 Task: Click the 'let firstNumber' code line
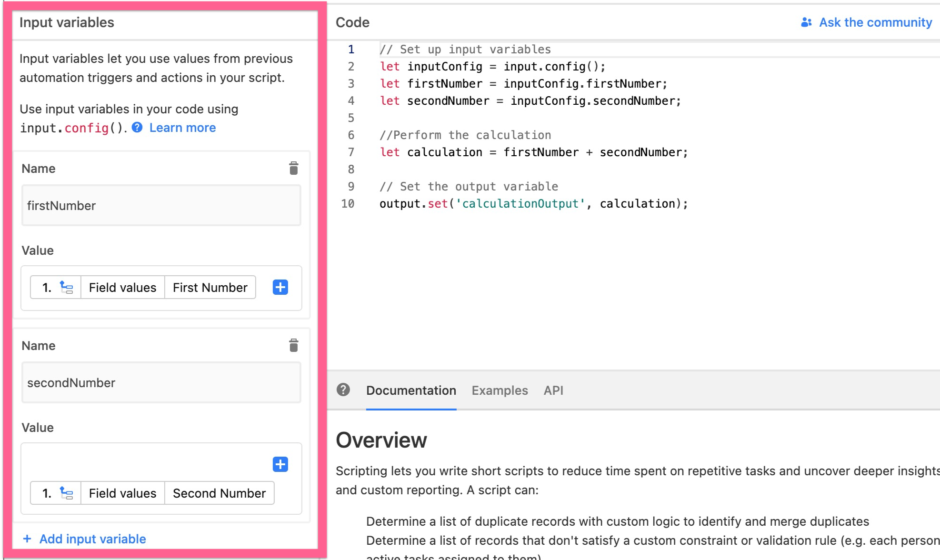point(523,84)
